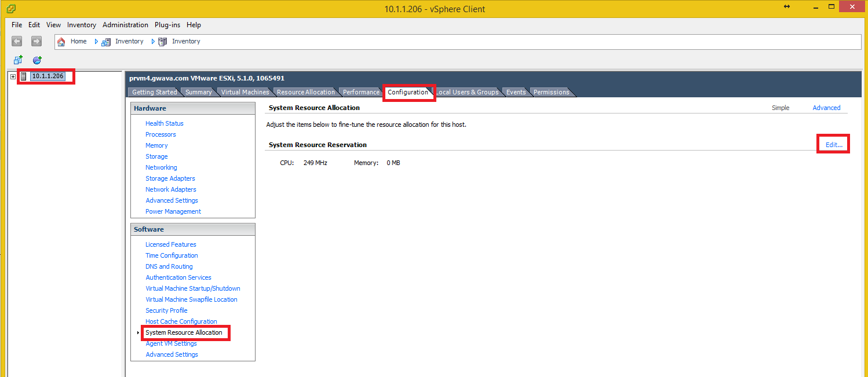
Task: Open the Network Adapters link
Action: [171, 189]
